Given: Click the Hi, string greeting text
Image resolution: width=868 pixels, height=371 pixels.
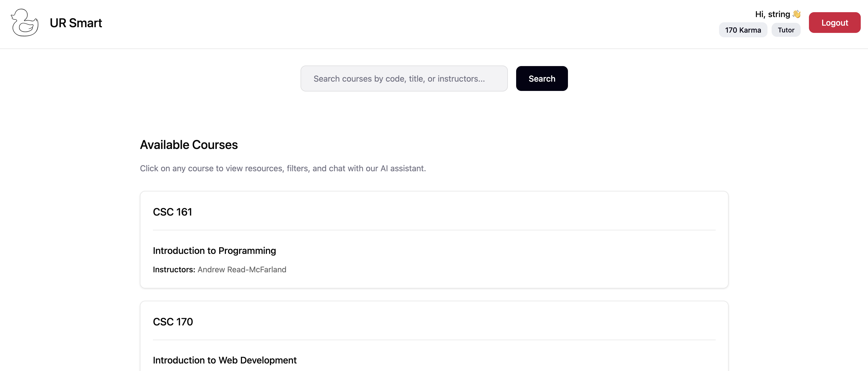Looking at the screenshot, I should [x=772, y=14].
